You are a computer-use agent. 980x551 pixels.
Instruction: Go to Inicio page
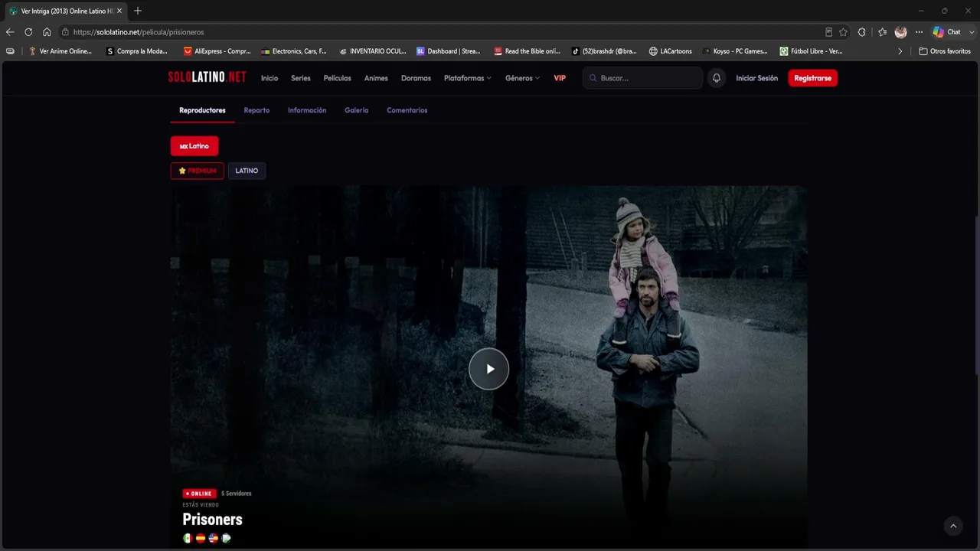click(x=269, y=78)
